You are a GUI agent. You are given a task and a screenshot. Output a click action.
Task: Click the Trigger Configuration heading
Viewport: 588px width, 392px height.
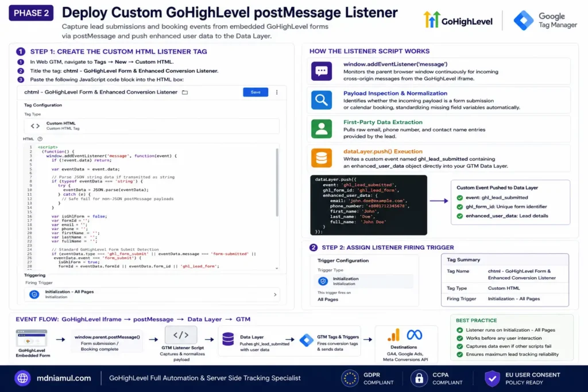[343, 261]
